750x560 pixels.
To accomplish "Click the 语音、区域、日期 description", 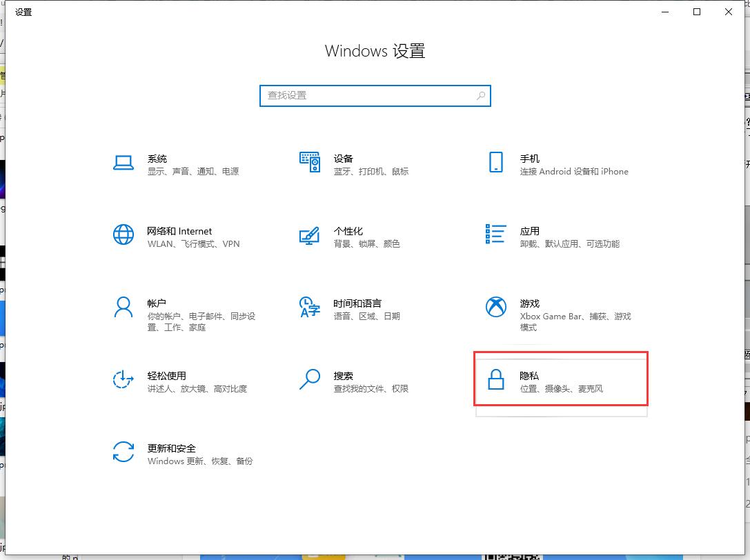I will pos(367,316).
